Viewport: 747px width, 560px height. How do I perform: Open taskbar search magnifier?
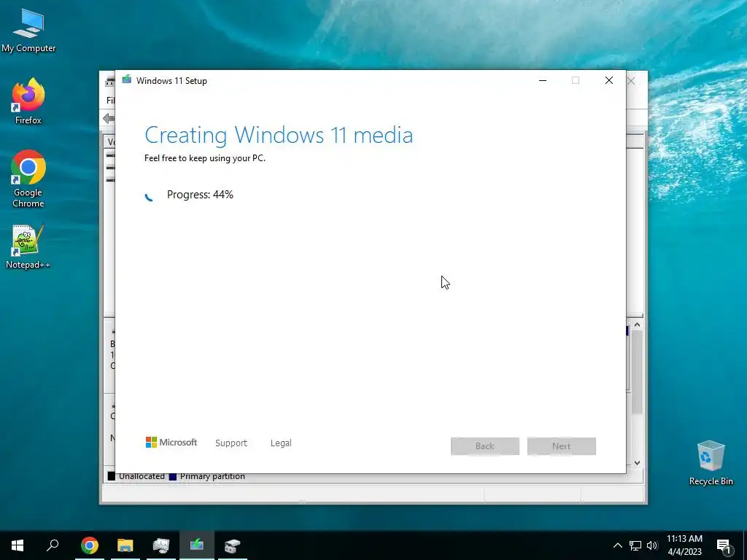tap(53, 545)
